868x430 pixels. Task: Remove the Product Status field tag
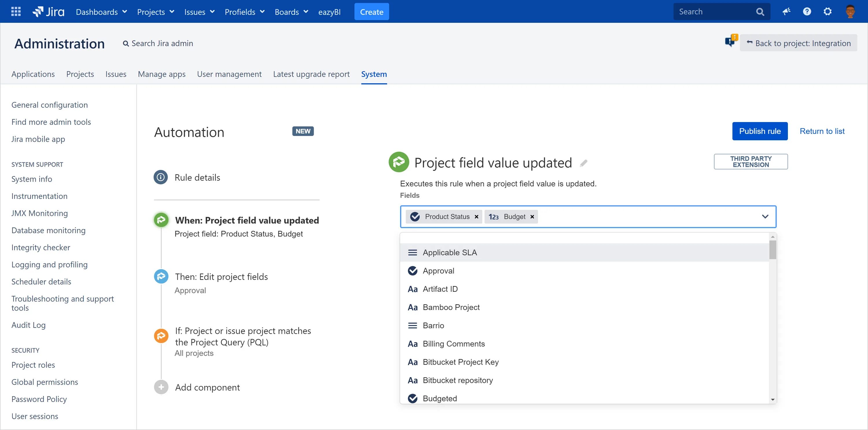pos(477,217)
